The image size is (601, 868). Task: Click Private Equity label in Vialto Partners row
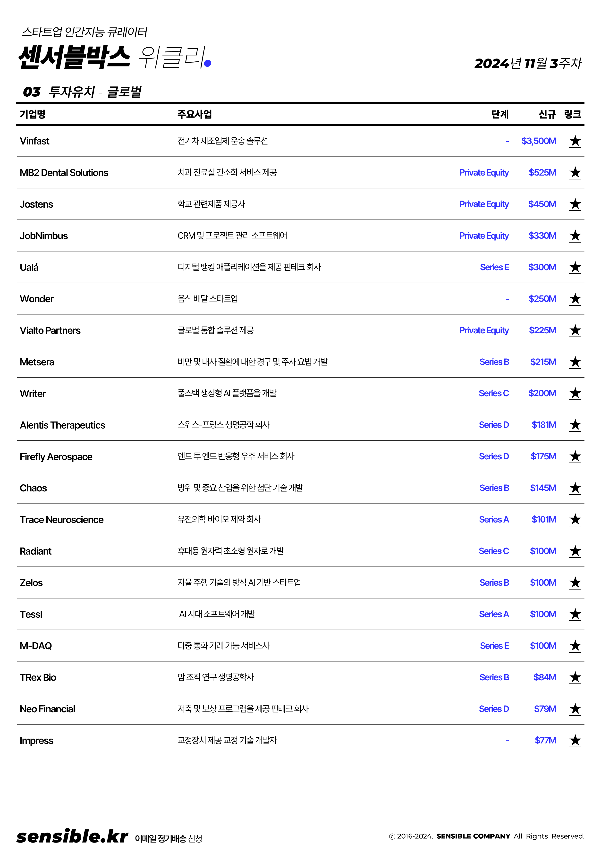point(484,330)
